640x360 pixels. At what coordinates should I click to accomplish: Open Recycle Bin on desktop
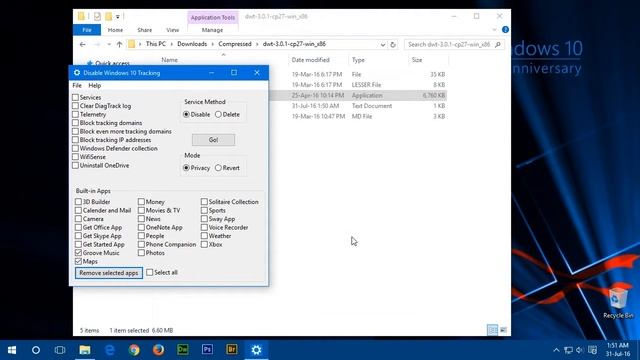tap(618, 303)
